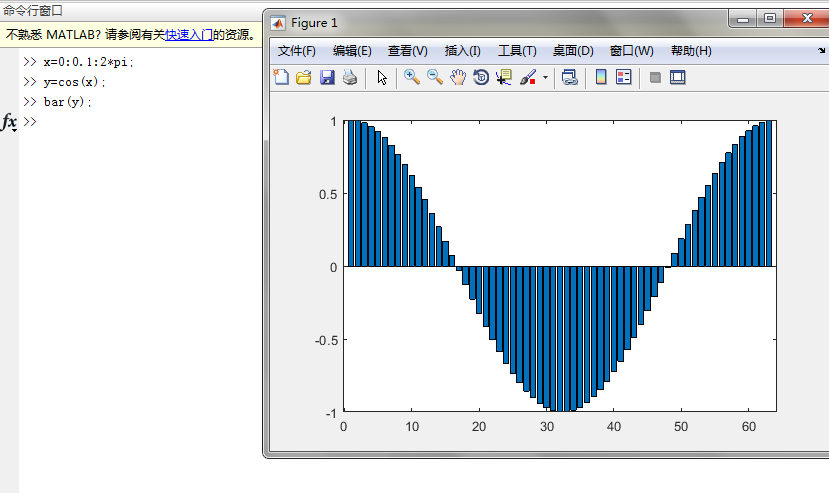Print the figure using printer icon

(350, 78)
